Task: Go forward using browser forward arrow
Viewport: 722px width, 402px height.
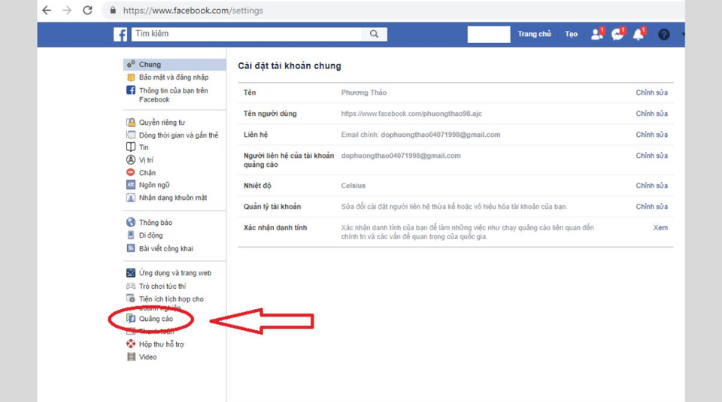Action: [x=67, y=10]
